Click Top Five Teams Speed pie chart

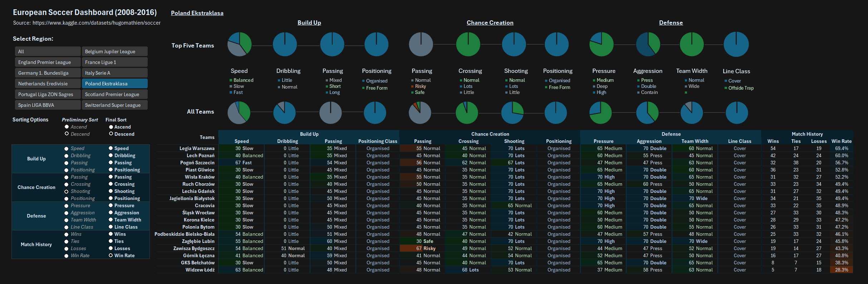pyautogui.click(x=239, y=44)
